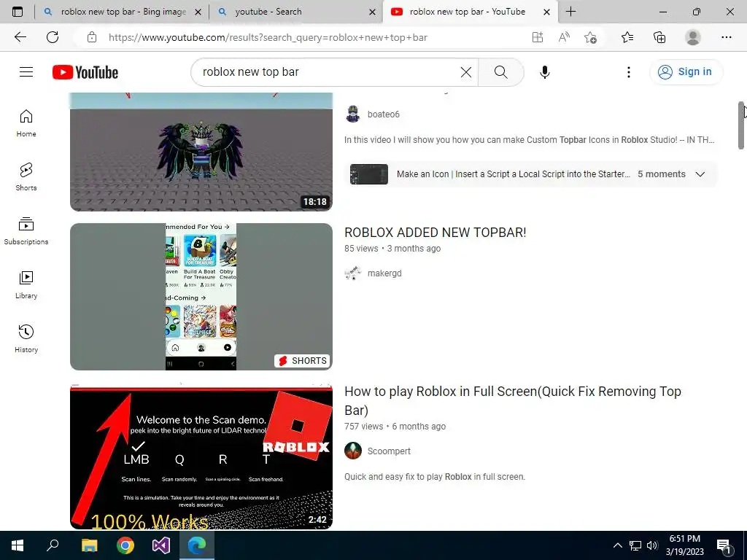Add page to favorites star-plus icon
The image size is (747, 560).
pos(590,37)
